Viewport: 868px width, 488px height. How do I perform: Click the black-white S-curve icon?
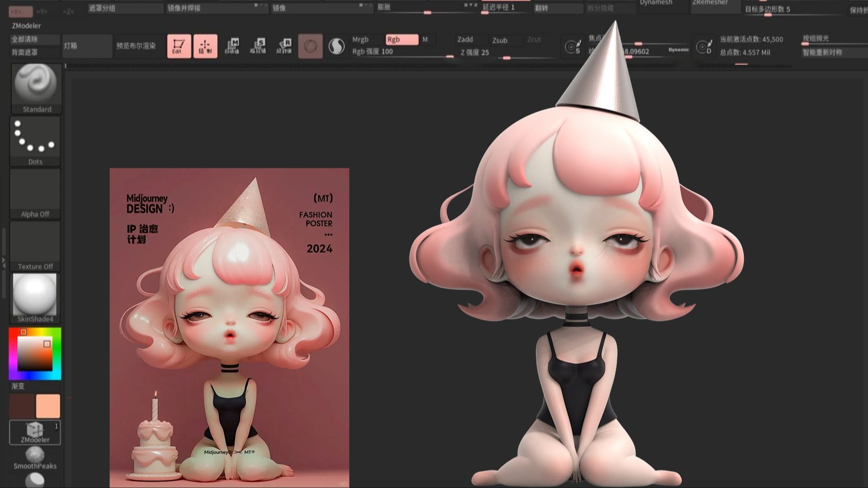point(336,46)
